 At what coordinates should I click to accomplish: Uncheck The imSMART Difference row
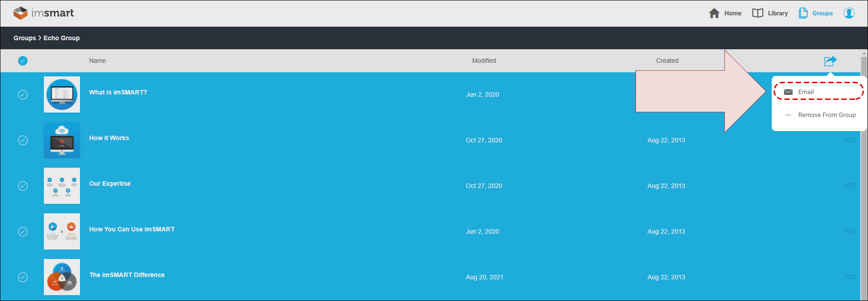coord(23,277)
